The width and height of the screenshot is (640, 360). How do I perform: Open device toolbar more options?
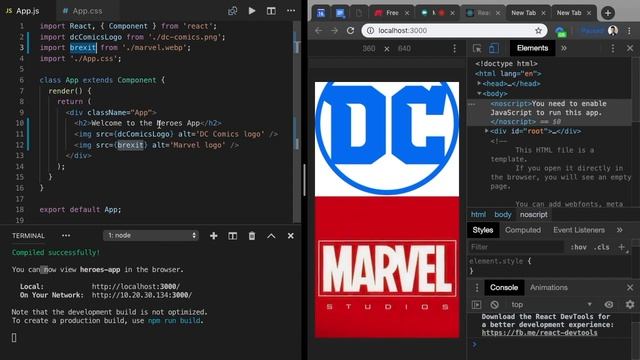(454, 49)
